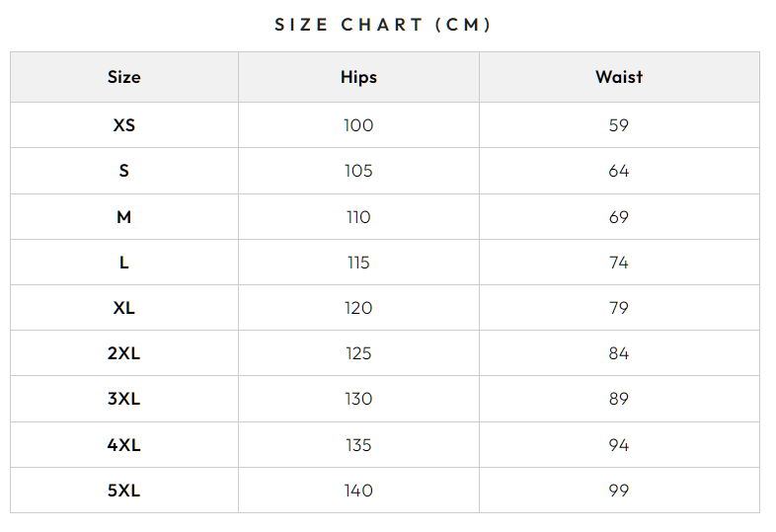Select the Size column header
Screen dimensions: 776x532
[x=124, y=77]
